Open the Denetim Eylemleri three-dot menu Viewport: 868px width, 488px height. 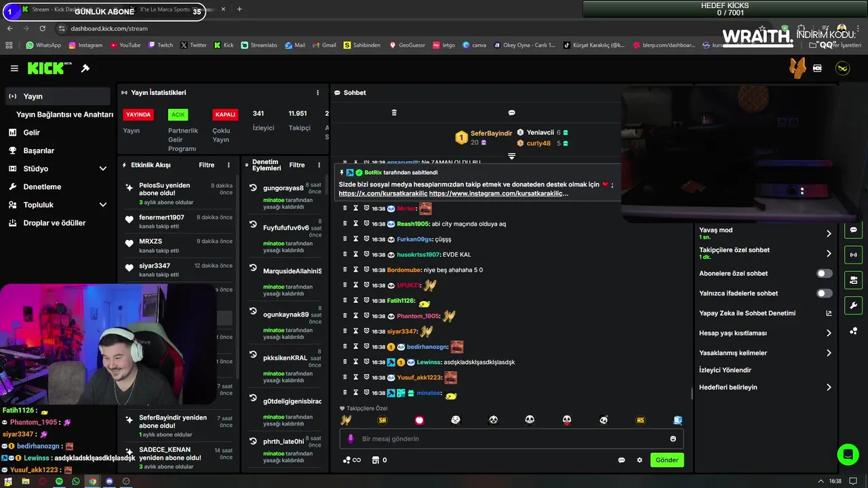pyautogui.click(x=318, y=165)
